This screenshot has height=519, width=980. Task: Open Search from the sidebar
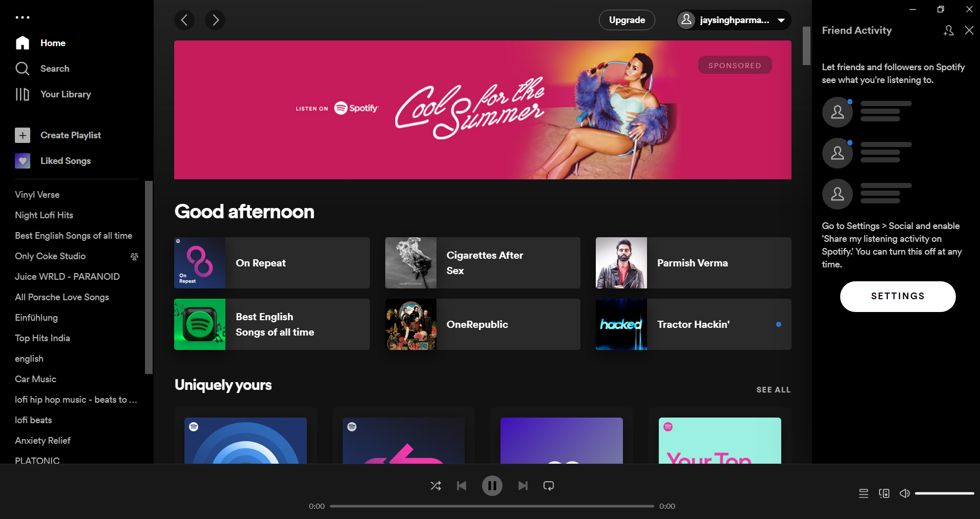42,69
